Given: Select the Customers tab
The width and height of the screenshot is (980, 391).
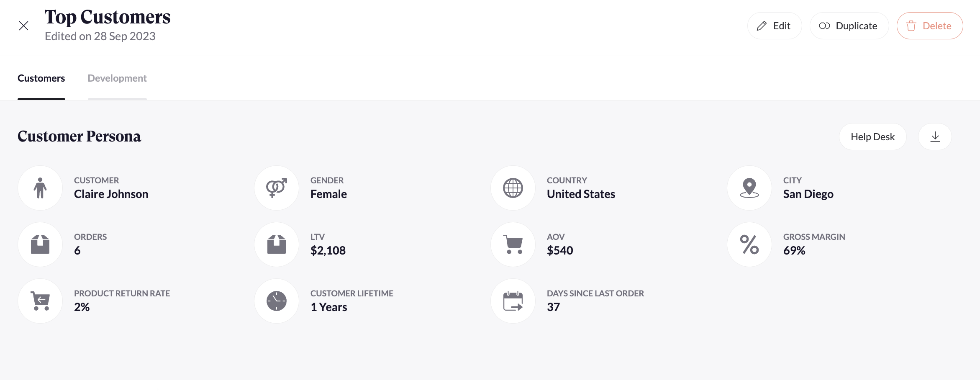Looking at the screenshot, I should [41, 78].
